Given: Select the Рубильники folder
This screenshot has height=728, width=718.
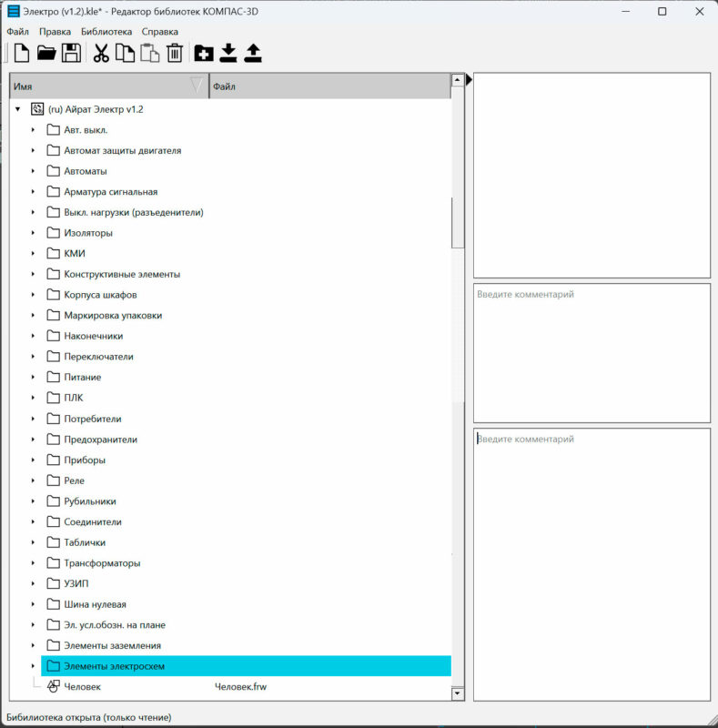Looking at the screenshot, I should click(x=89, y=501).
